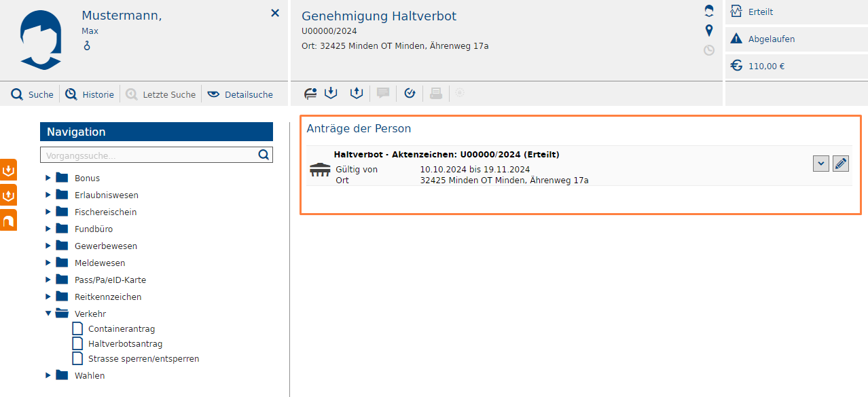Image resolution: width=868 pixels, height=397 pixels.
Task: Click the upload arrow icon in process toolbar
Action: point(357,94)
